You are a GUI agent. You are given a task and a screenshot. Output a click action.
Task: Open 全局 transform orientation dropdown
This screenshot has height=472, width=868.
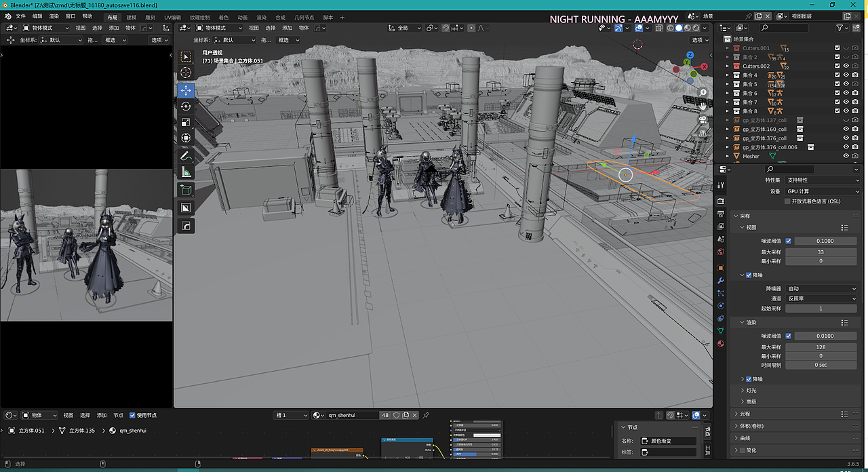(405, 28)
